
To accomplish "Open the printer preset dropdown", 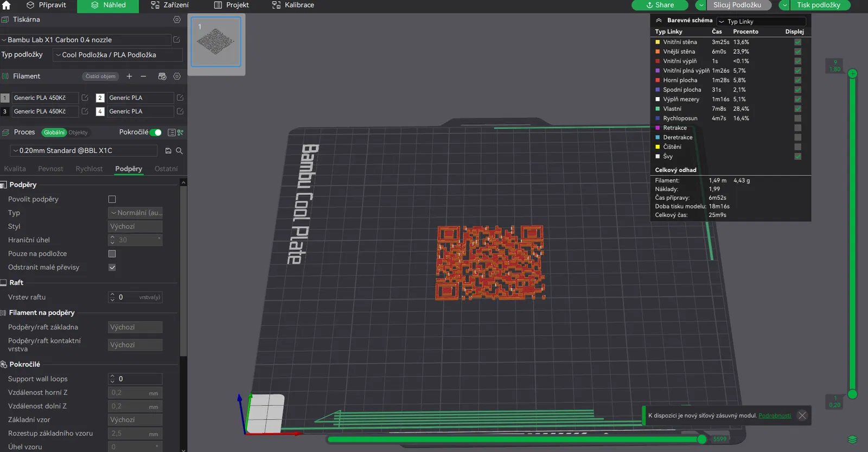I will point(86,40).
